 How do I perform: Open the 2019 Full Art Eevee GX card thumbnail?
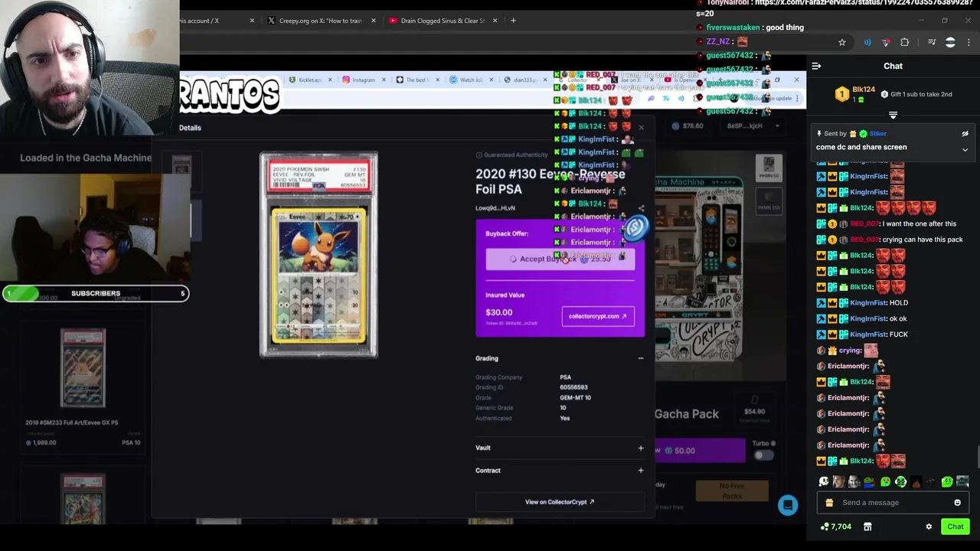click(83, 369)
